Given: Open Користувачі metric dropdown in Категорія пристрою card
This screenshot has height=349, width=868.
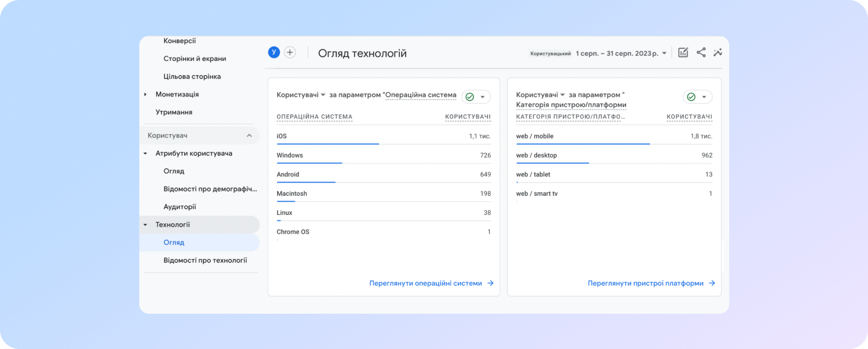Looking at the screenshot, I should tap(540, 95).
